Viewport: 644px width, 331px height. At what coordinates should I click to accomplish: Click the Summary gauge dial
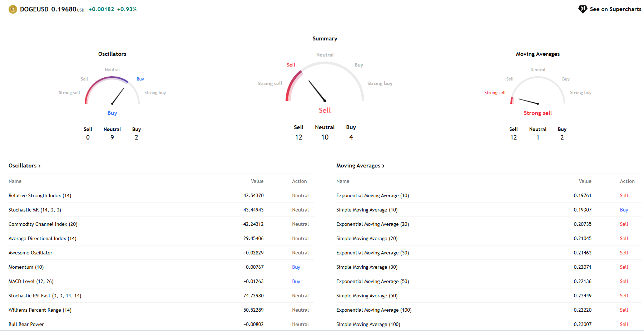(x=325, y=82)
